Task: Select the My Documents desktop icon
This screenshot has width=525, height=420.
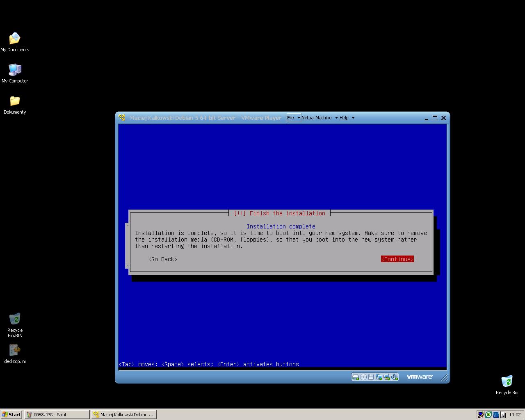Action: click(x=15, y=42)
